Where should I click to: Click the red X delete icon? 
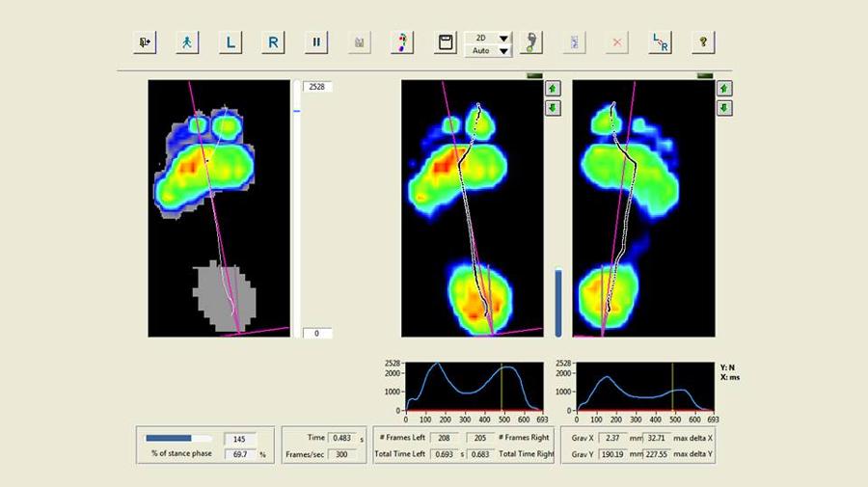(616, 42)
